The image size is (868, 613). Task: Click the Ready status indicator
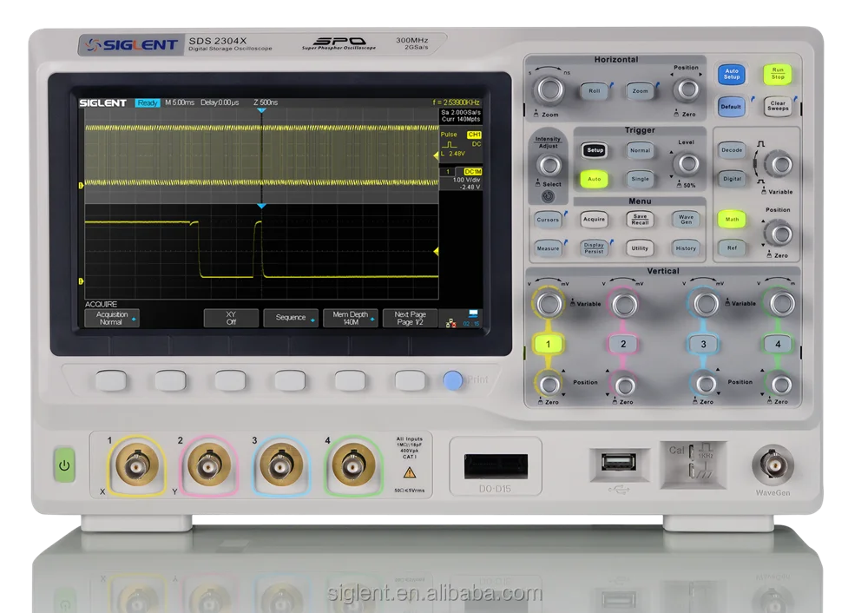point(148,102)
